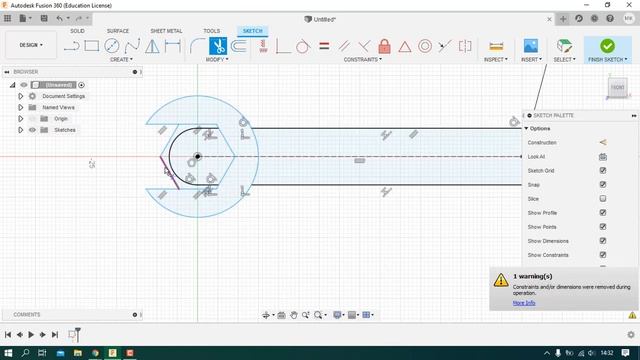The image size is (640, 360).
Task: Toggle Construction line option
Action: (x=602, y=142)
